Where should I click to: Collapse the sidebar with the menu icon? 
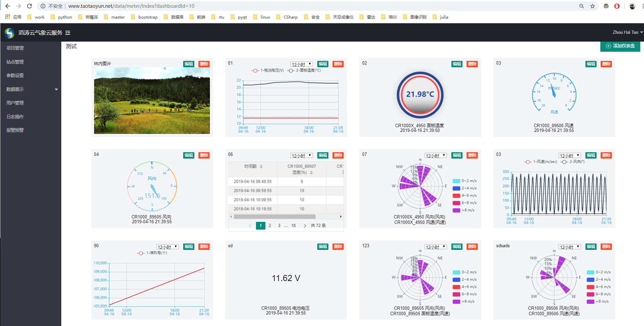coord(68,33)
